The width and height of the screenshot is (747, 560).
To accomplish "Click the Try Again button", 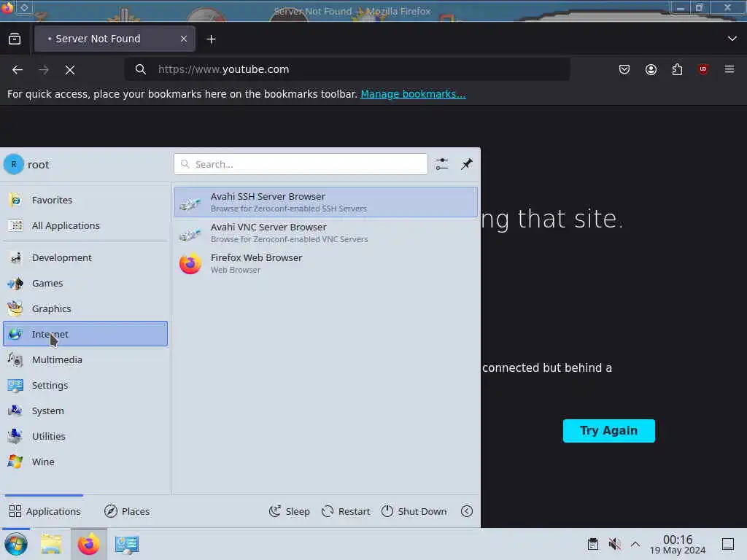I will 609,430.
